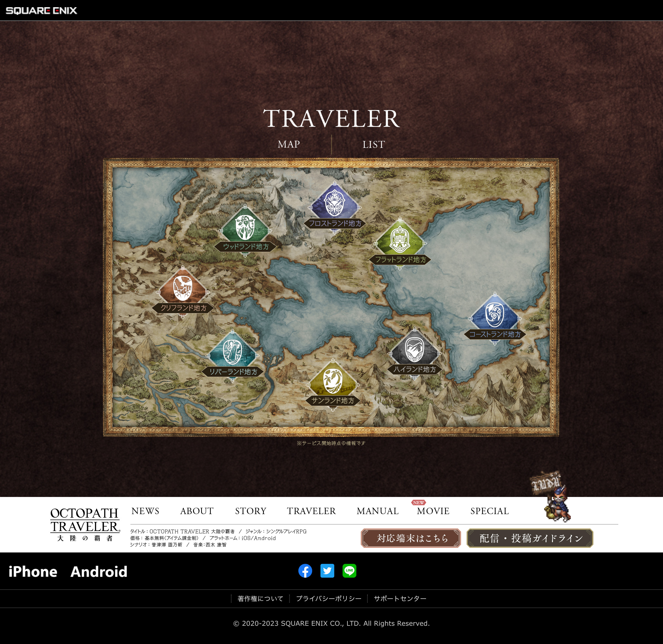Open the green LINE share icon
This screenshot has height=644, width=663.
click(349, 570)
